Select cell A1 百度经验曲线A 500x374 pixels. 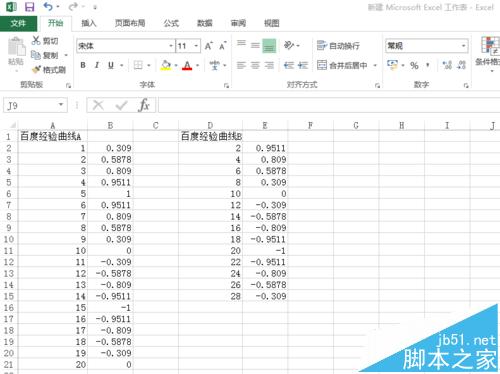(52, 136)
